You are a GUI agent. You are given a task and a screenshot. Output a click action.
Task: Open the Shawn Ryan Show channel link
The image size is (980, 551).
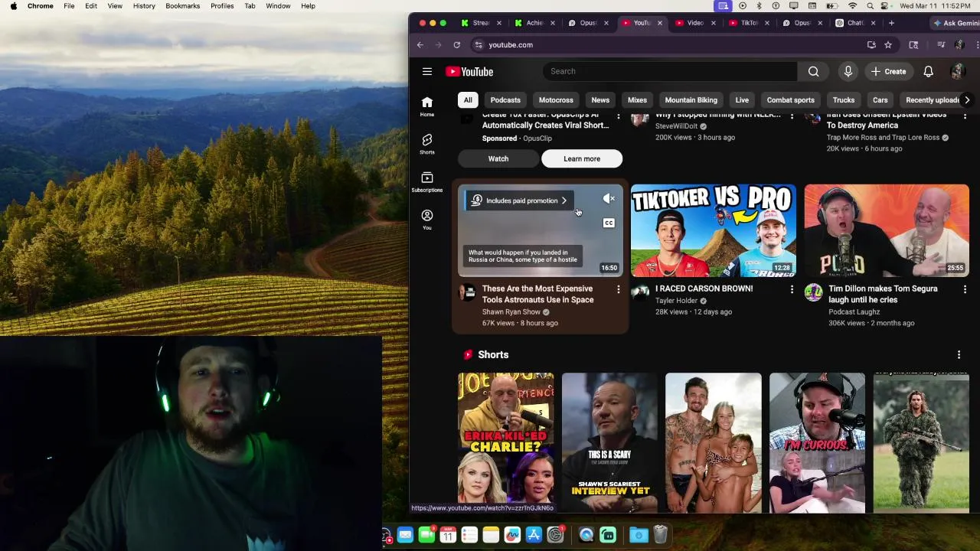click(x=511, y=312)
